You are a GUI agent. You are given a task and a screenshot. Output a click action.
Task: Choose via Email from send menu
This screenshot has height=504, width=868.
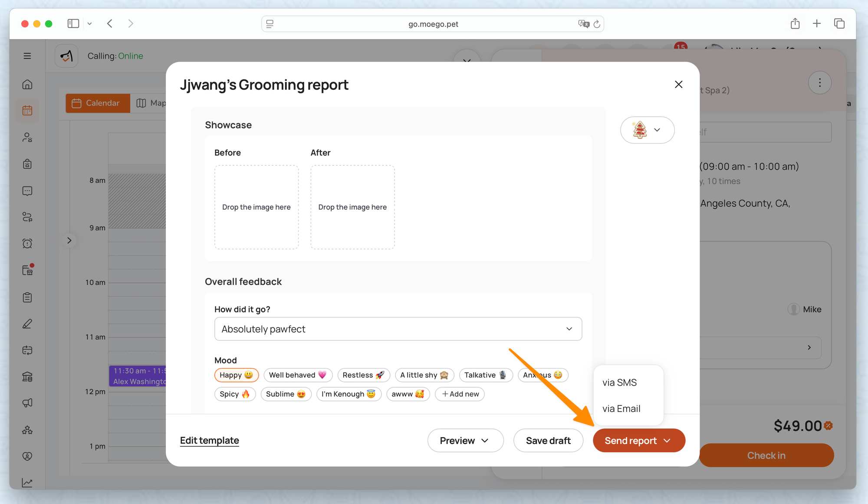point(621,408)
